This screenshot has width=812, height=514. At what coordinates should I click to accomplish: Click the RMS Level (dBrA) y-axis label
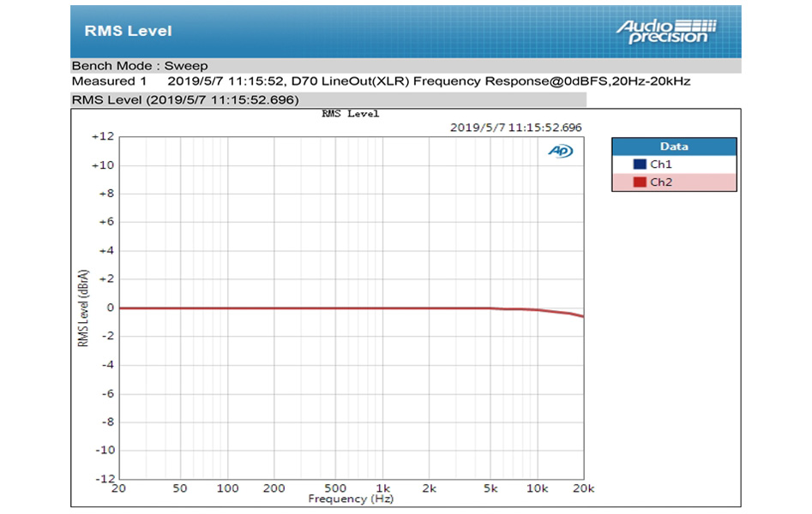[x=83, y=307]
